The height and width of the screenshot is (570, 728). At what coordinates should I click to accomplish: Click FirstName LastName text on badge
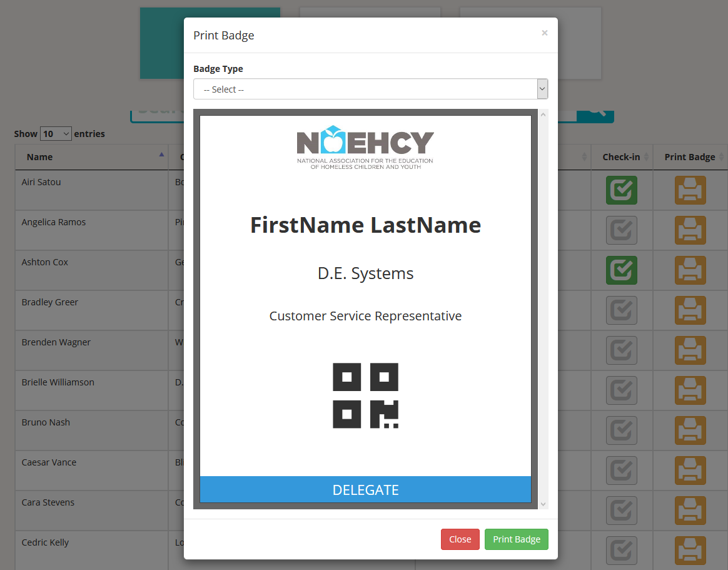pyautogui.click(x=365, y=225)
